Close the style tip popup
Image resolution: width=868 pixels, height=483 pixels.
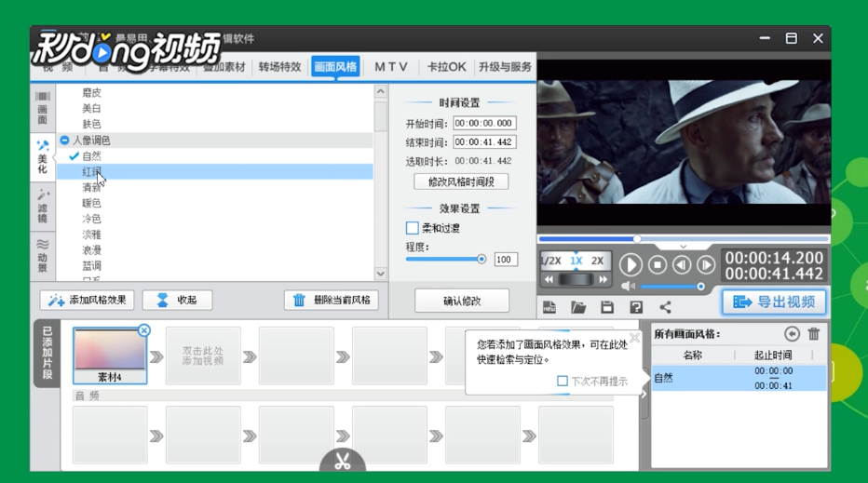634,338
